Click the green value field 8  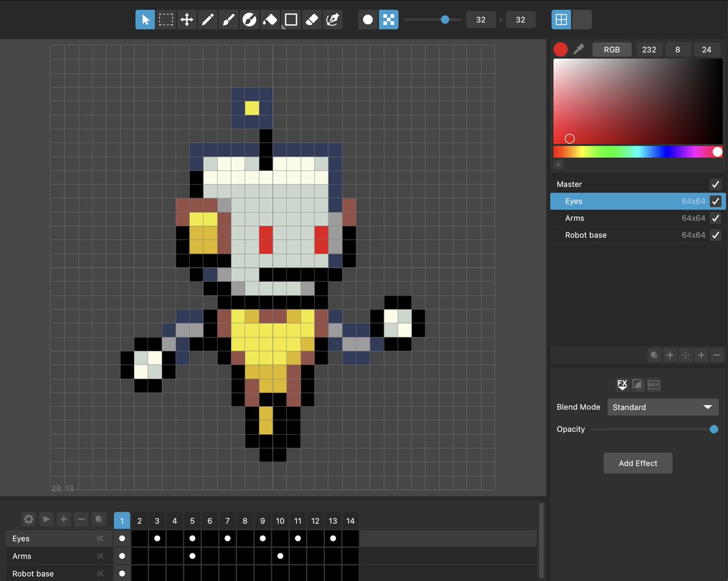pos(678,50)
